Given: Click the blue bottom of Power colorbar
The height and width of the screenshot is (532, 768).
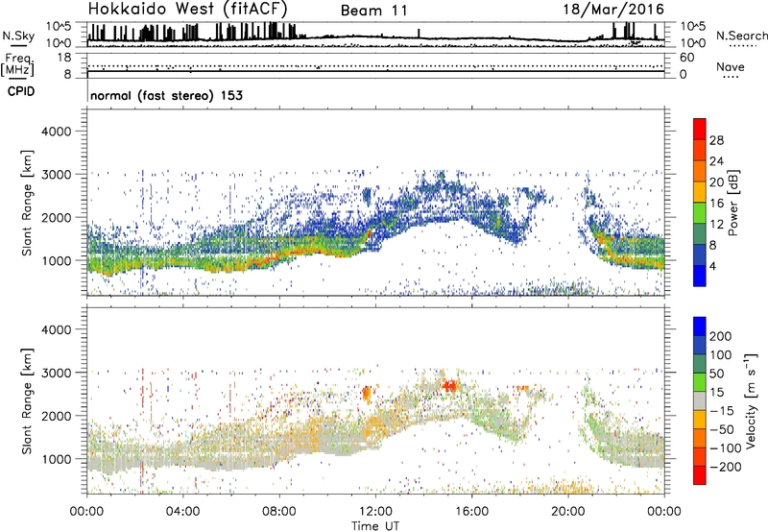Looking at the screenshot, I should click(700, 278).
